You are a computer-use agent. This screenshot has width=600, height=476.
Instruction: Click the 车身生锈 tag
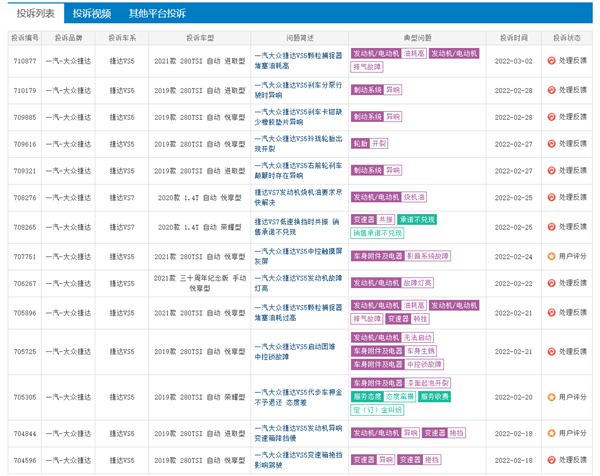[421, 351]
